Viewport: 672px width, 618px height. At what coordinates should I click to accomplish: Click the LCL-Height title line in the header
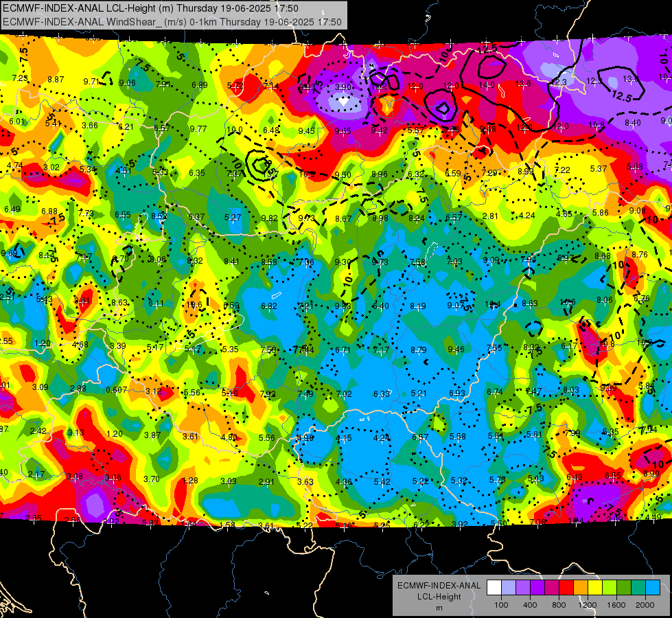(150, 8)
